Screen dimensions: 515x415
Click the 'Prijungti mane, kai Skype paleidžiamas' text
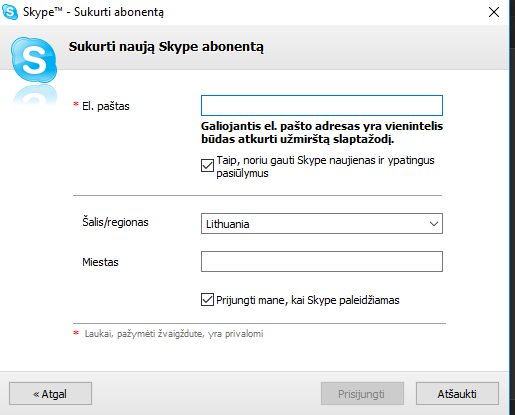[x=308, y=300]
